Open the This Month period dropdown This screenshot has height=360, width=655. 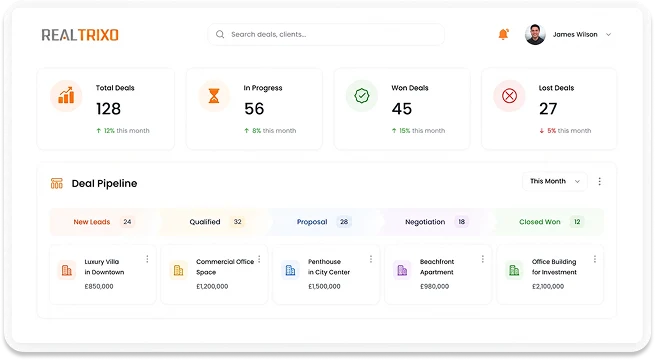click(x=555, y=181)
